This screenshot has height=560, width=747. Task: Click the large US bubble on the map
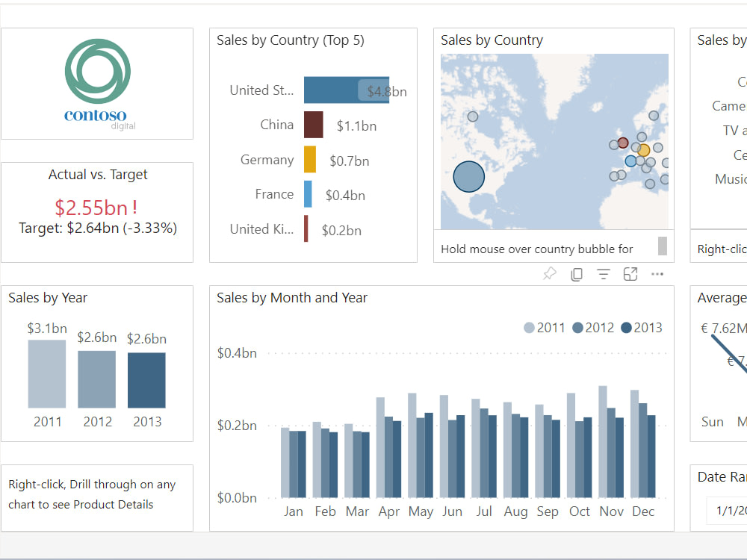[468, 176]
